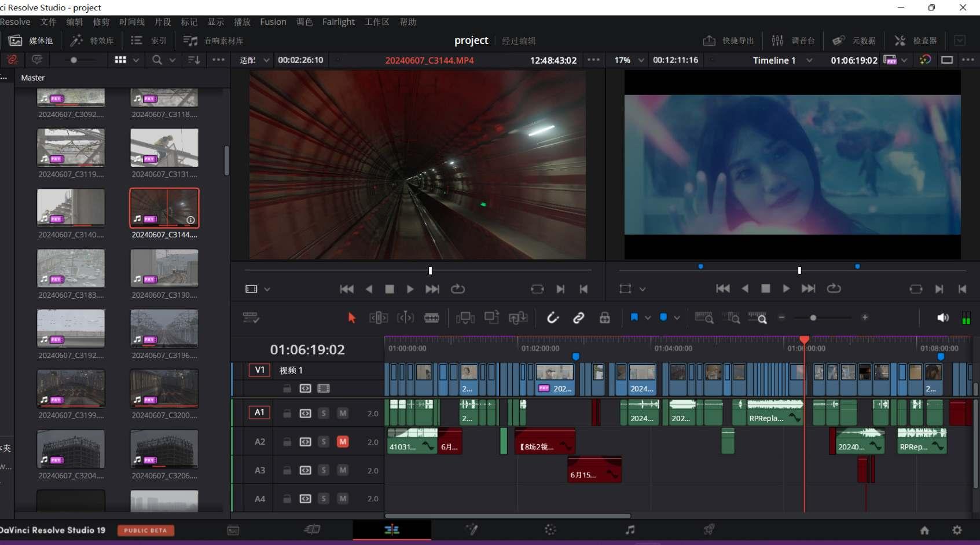This screenshot has width=980, height=545.
Task: Select the 20240607_C3131 clip thumbnail
Action: [164, 148]
